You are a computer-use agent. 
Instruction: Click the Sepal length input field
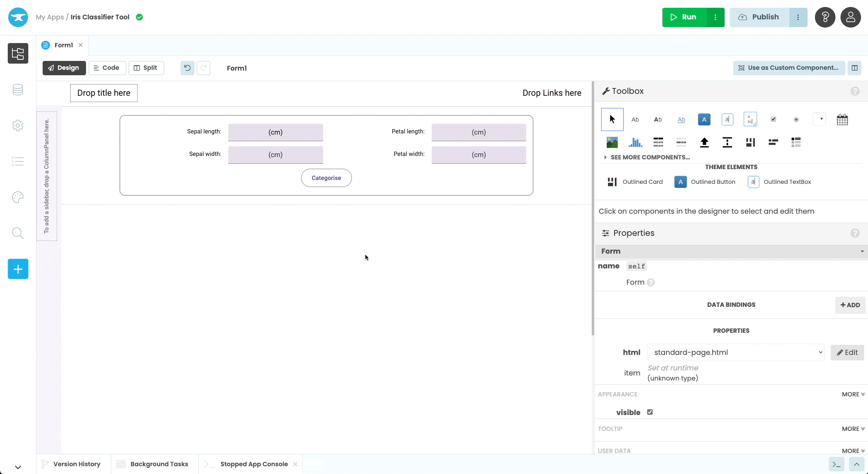click(275, 131)
